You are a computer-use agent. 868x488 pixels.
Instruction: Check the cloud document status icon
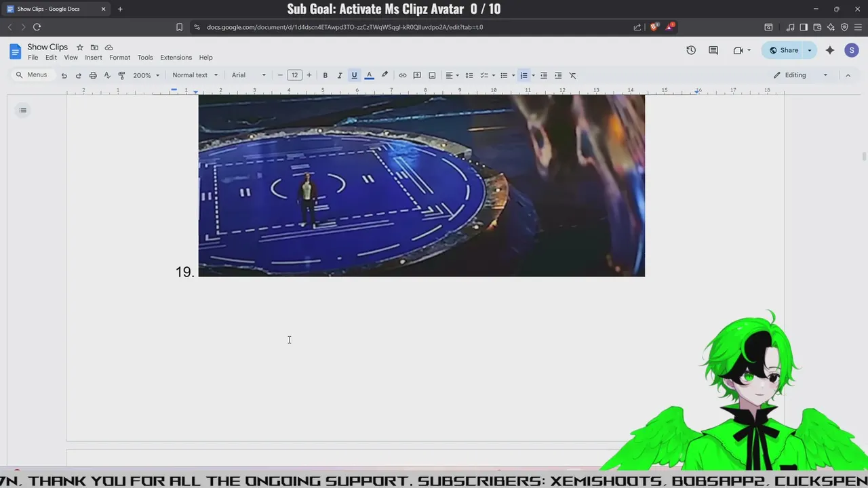point(108,47)
